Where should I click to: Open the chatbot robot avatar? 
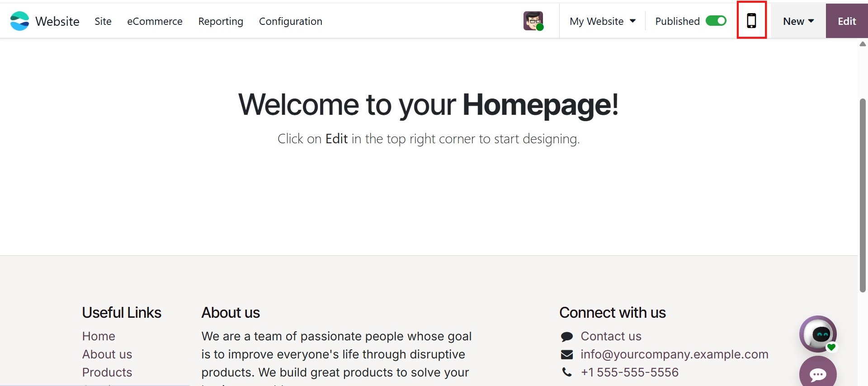tap(818, 334)
